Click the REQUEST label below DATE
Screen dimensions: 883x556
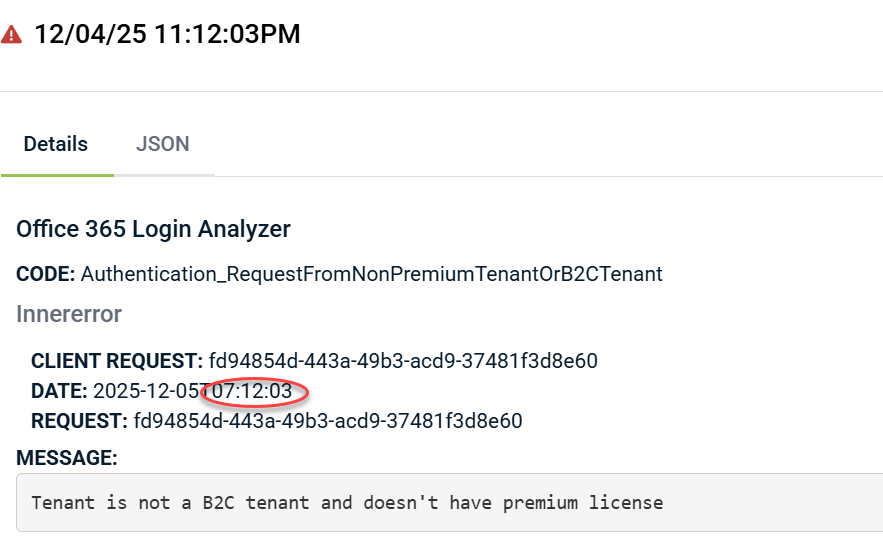(x=79, y=421)
